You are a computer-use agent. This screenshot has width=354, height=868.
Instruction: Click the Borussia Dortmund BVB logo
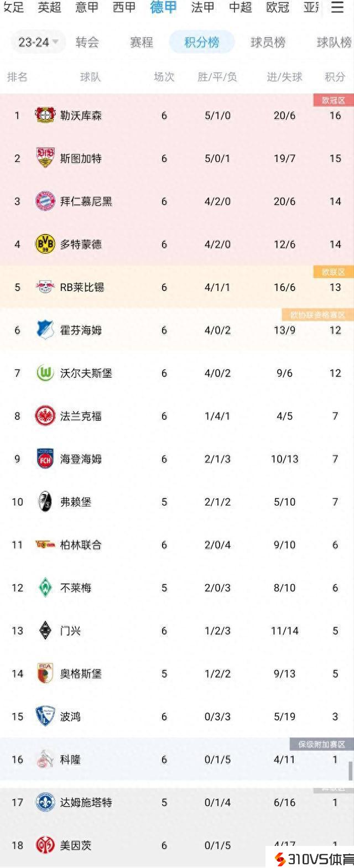(45, 244)
